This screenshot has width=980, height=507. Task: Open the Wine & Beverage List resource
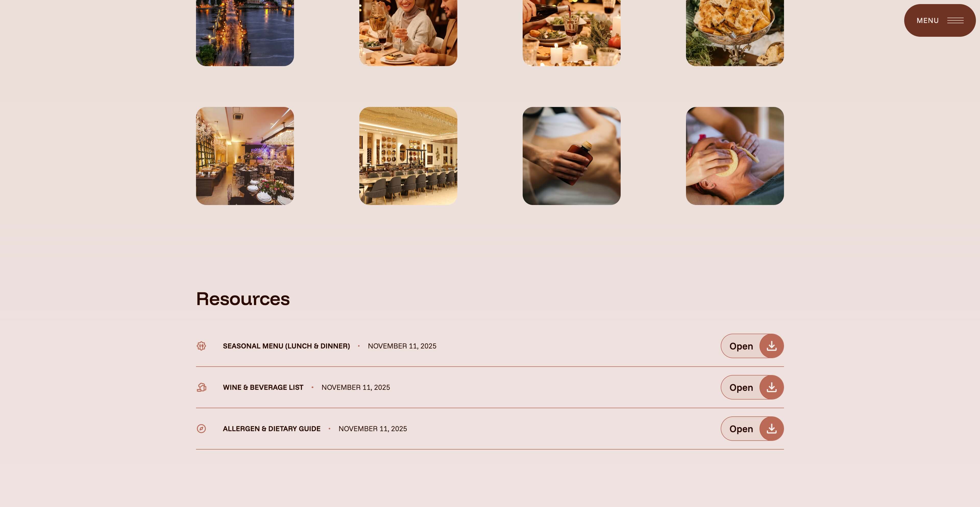point(752,388)
